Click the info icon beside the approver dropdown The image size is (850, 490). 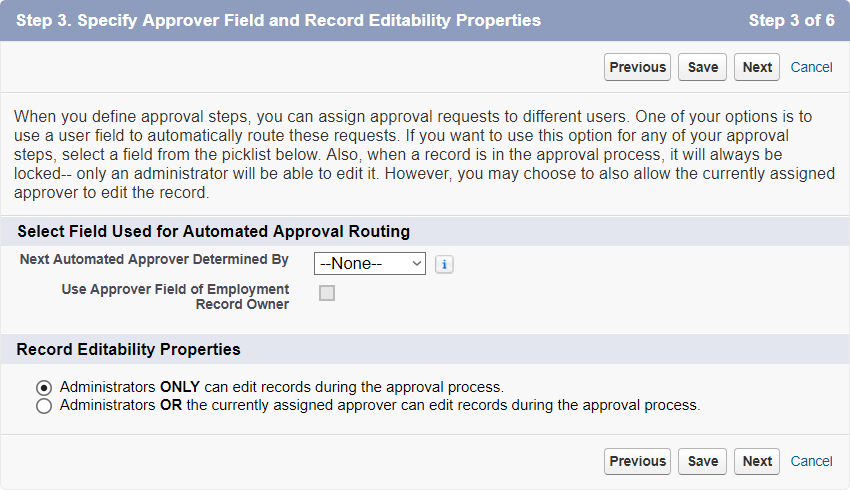tap(445, 264)
